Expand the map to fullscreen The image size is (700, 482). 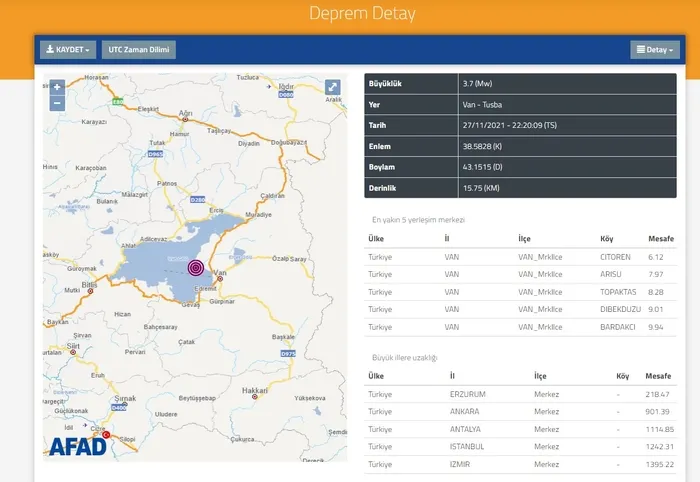point(332,87)
